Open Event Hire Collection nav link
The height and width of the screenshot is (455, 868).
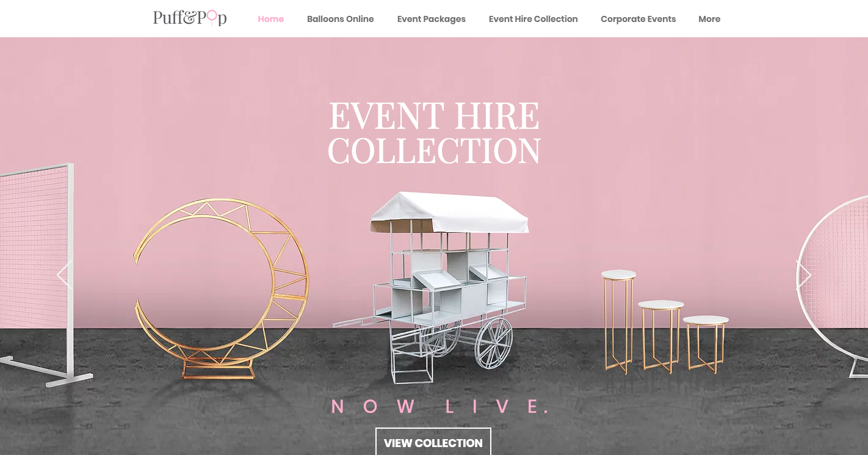click(x=533, y=19)
